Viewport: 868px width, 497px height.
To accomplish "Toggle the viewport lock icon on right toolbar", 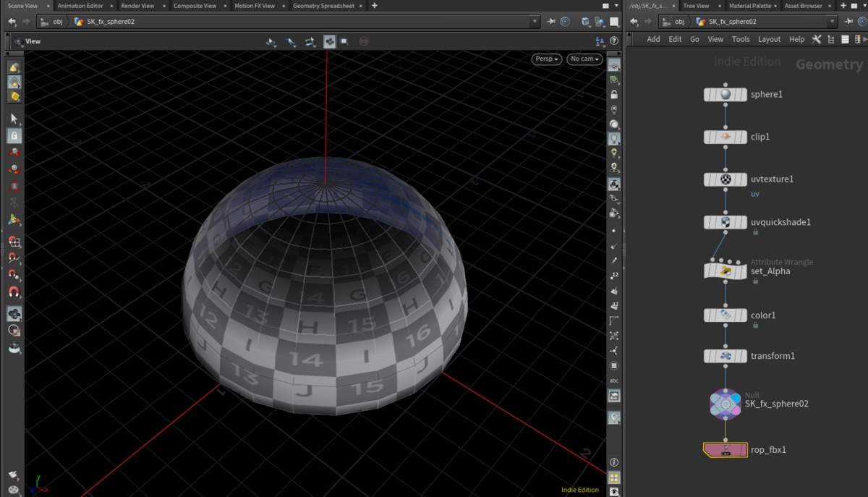I will [614, 95].
